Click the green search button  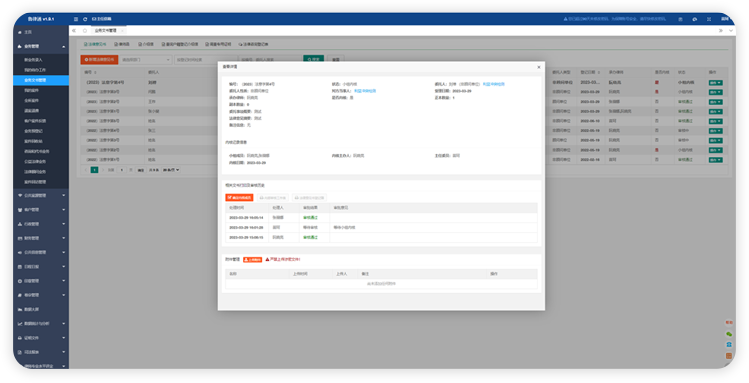(313, 60)
